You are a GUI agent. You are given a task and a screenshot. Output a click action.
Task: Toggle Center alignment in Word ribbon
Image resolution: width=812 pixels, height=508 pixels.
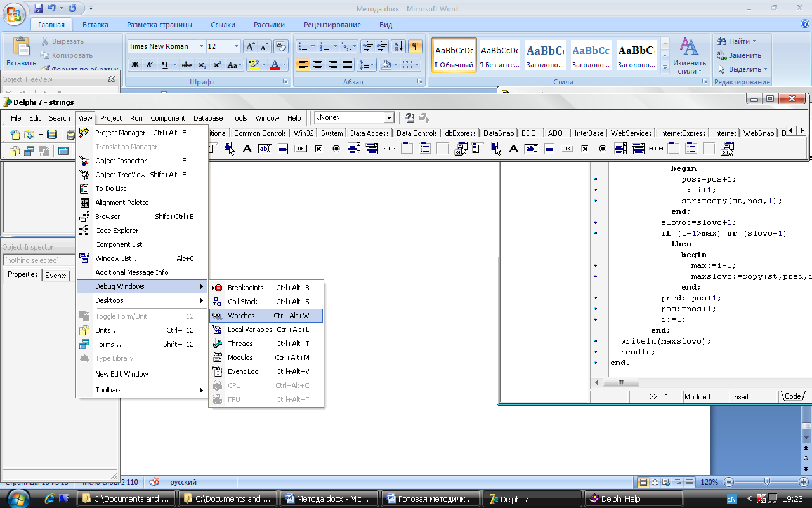tap(318, 65)
